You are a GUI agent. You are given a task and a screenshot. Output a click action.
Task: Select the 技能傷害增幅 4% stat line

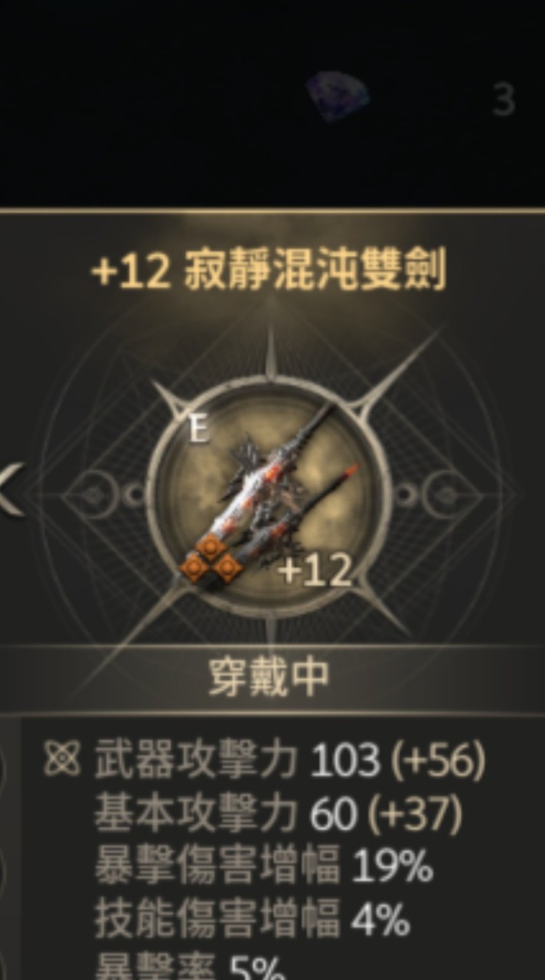pos(252,920)
